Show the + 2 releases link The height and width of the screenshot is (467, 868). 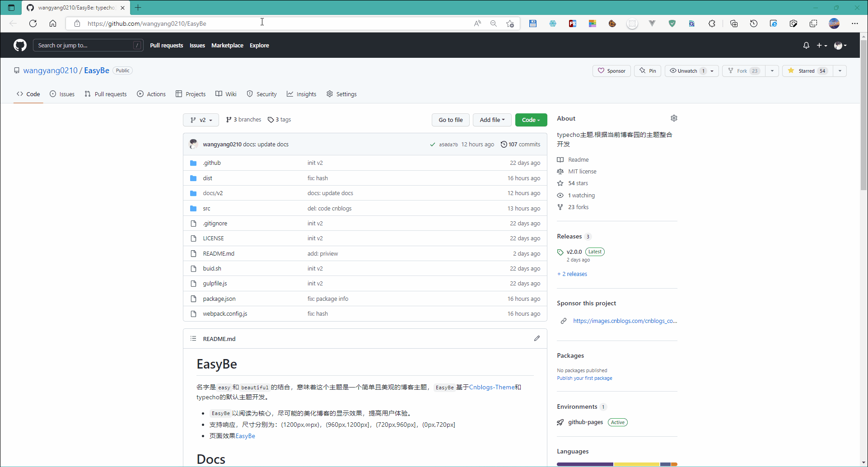572,274
